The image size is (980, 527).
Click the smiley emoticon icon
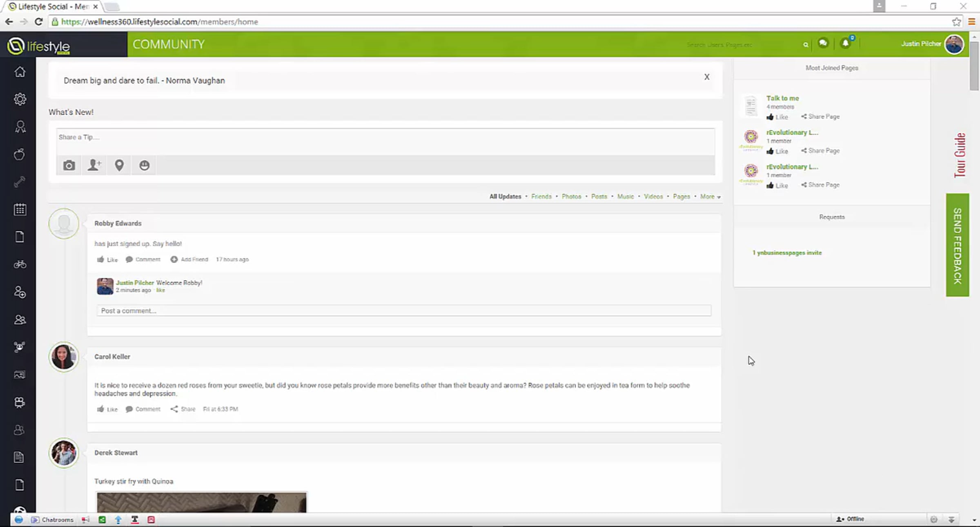pos(144,165)
